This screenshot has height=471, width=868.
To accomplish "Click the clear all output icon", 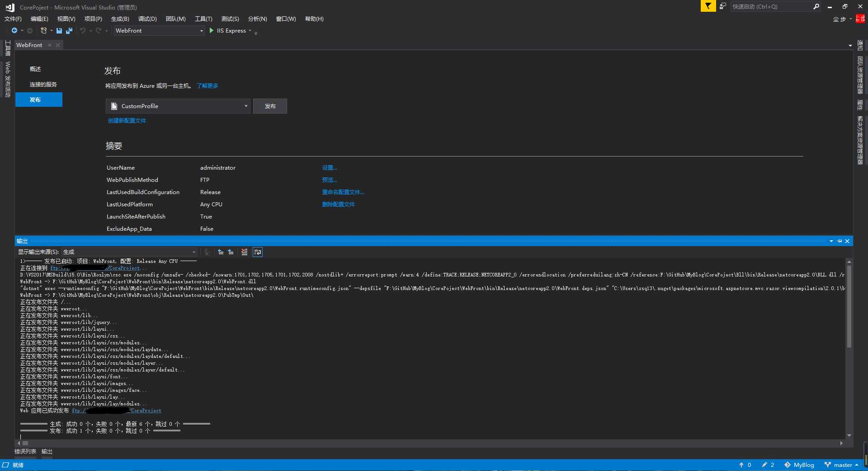I will [245, 252].
